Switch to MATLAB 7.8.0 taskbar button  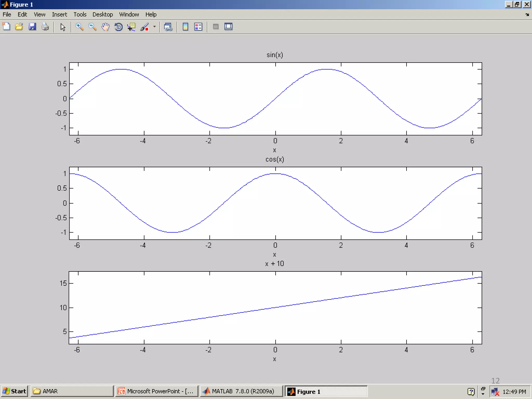pyautogui.click(x=241, y=391)
